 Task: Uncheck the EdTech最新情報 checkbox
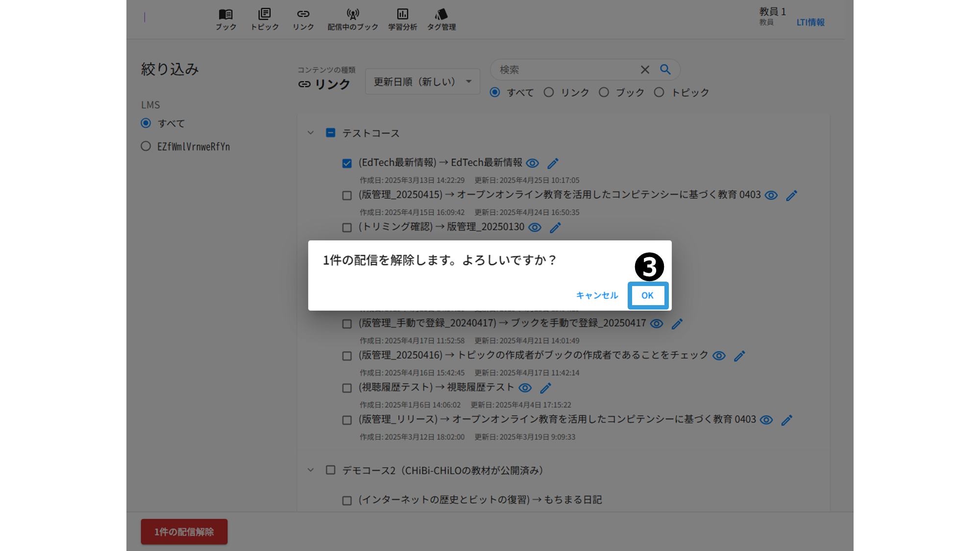tap(347, 163)
